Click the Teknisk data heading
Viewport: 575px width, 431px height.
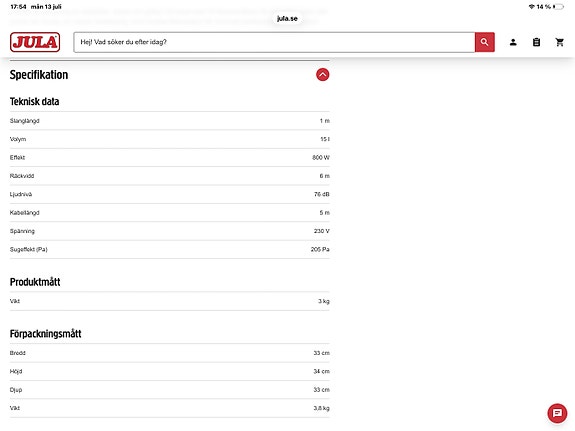pos(34,101)
